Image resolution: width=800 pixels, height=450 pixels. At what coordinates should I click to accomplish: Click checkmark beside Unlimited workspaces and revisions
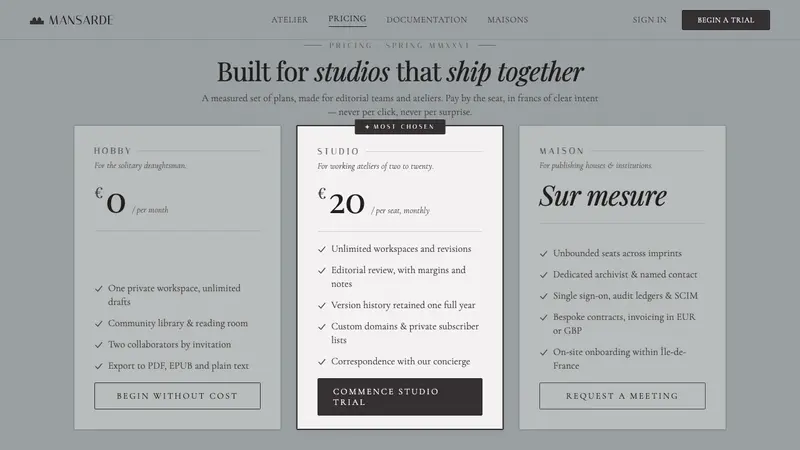pos(321,249)
